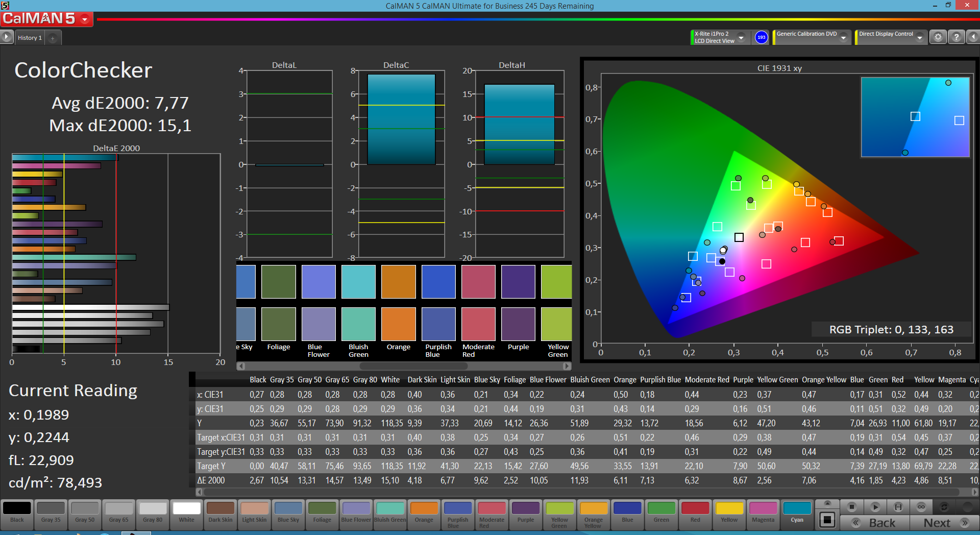Open help with the question mark icon
The image size is (980, 535).
(x=957, y=37)
